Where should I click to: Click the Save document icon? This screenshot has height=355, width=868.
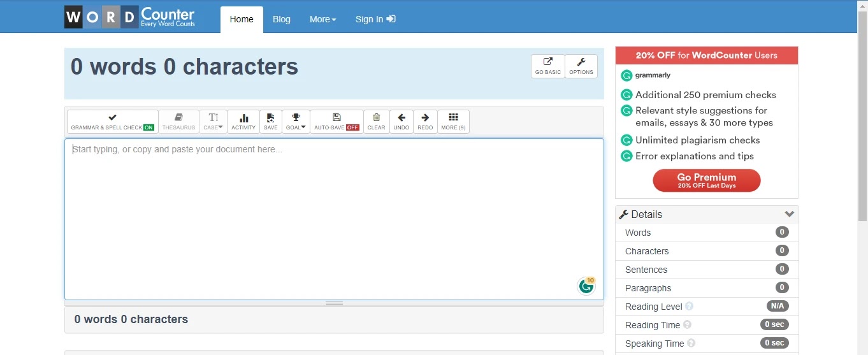point(271,122)
